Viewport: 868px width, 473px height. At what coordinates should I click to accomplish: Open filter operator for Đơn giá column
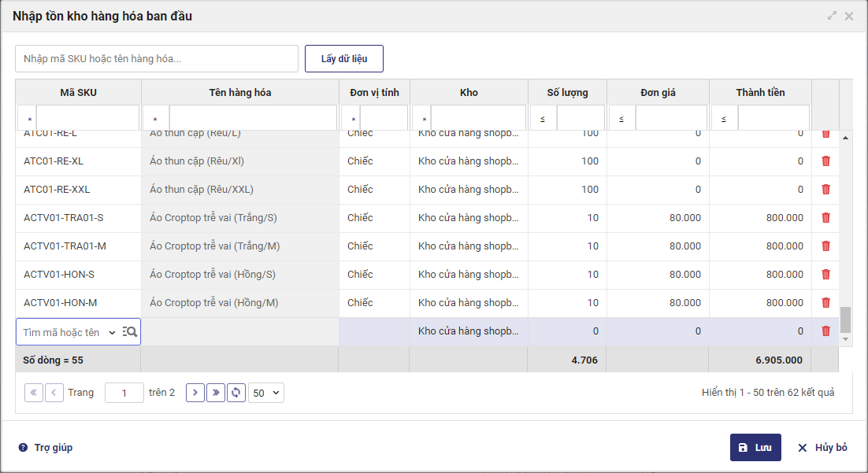(621, 119)
